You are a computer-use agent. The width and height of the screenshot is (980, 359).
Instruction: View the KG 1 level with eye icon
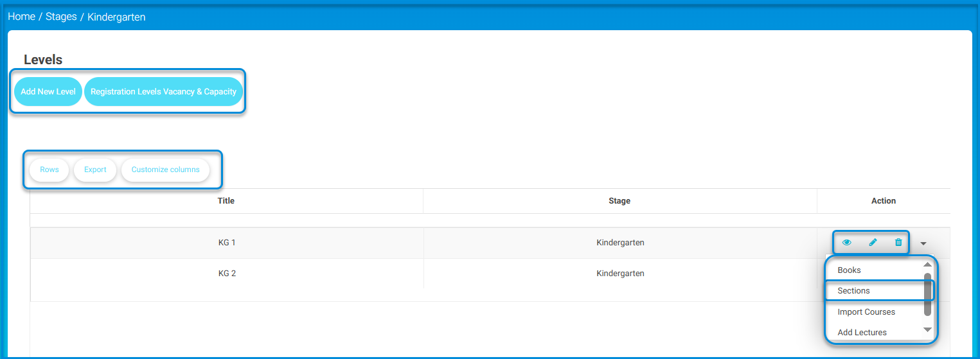coord(847,243)
